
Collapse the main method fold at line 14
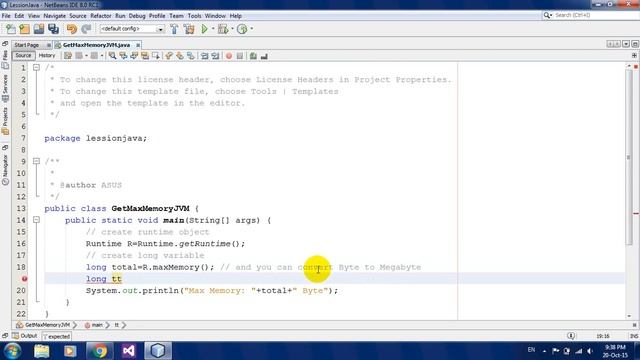click(x=36, y=220)
